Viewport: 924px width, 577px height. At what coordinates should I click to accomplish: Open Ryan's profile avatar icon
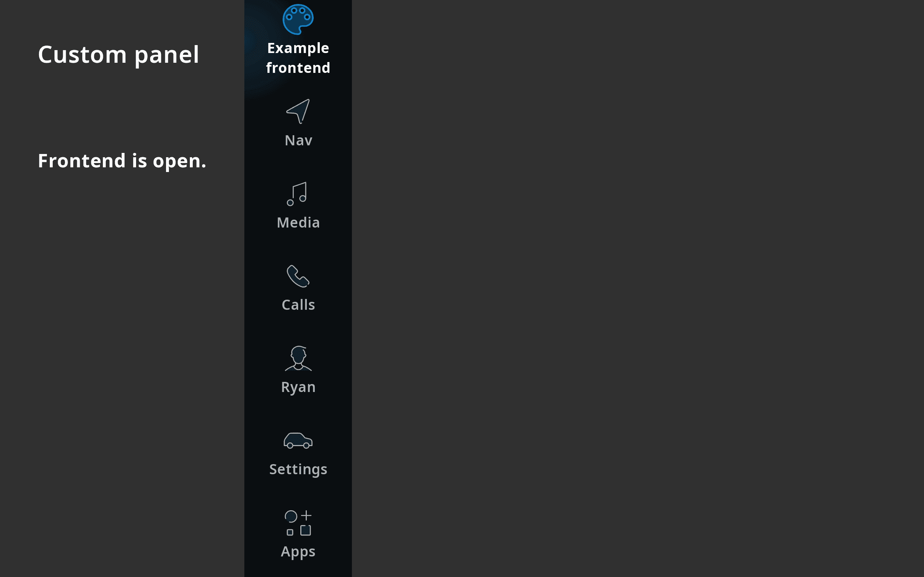[298, 358]
